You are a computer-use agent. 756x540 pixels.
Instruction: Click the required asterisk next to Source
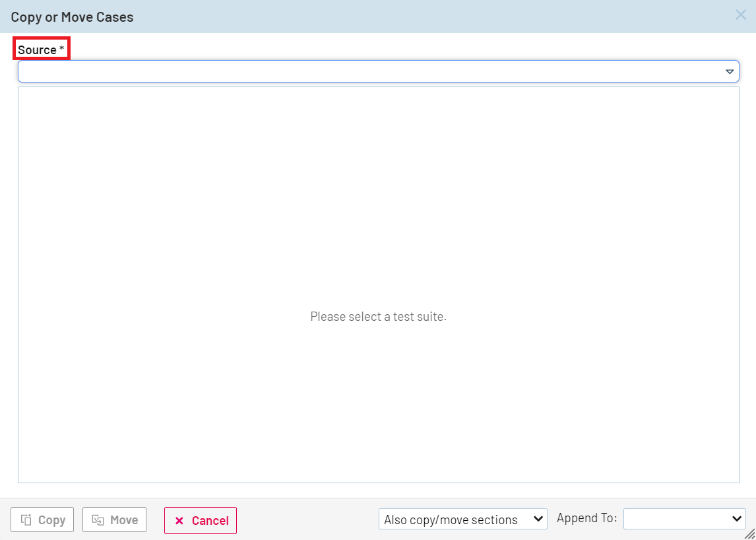point(62,50)
